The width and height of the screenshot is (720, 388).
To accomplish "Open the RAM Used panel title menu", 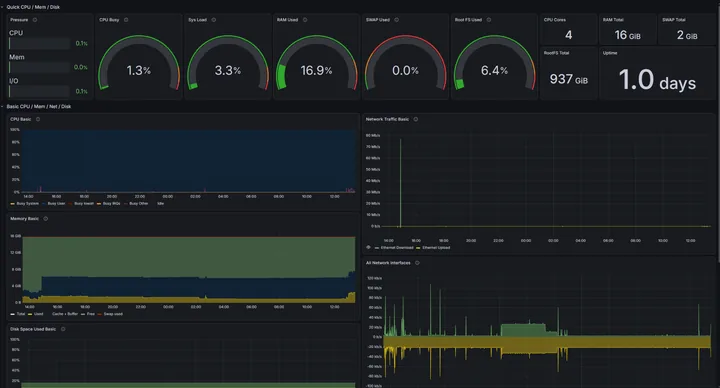I will [287, 20].
